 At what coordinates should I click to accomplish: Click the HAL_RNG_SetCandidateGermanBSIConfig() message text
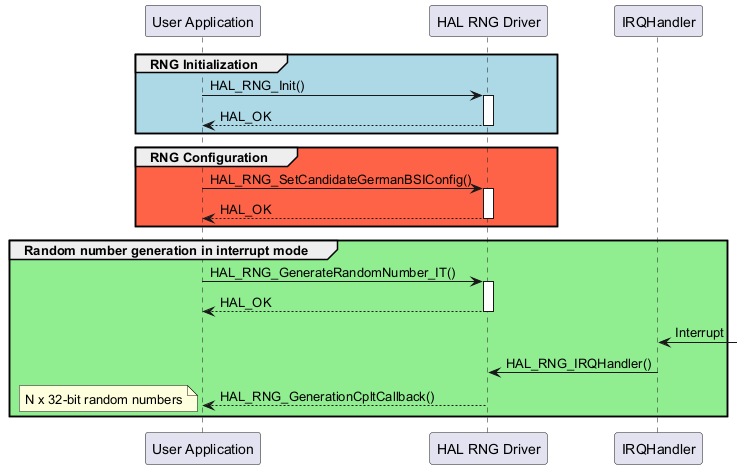coord(341,180)
